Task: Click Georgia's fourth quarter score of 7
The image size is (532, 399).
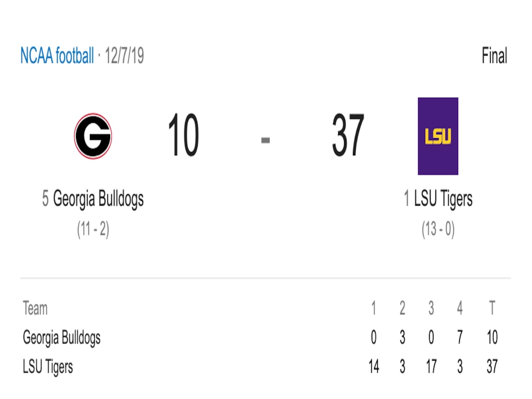Action: [x=460, y=337]
